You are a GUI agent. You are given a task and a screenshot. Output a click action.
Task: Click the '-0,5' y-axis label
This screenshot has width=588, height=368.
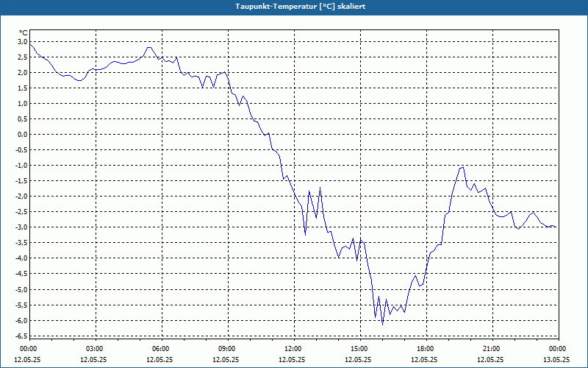21,150
